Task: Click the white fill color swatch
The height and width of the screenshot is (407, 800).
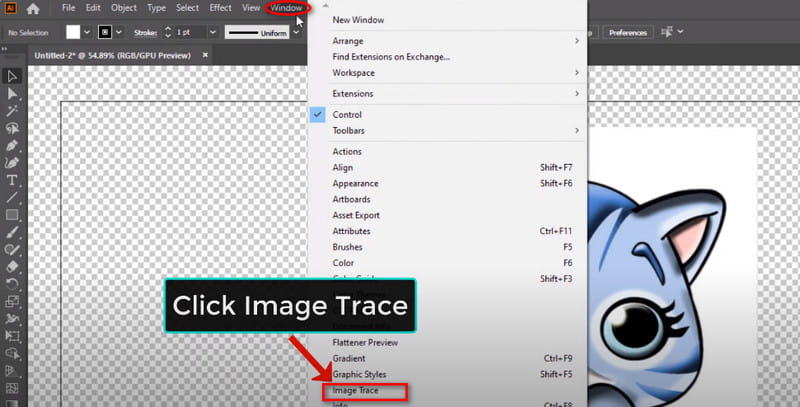Action: 73,32
